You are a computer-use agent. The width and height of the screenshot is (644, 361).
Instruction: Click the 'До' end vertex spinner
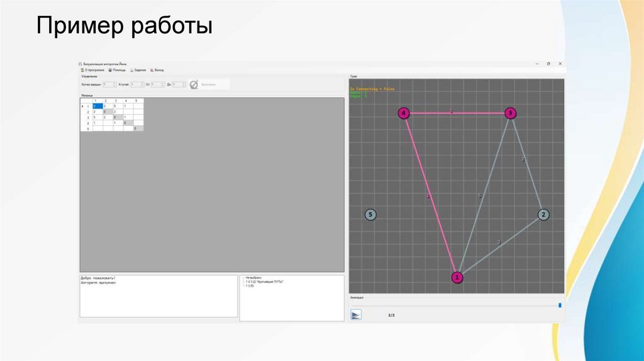point(179,84)
